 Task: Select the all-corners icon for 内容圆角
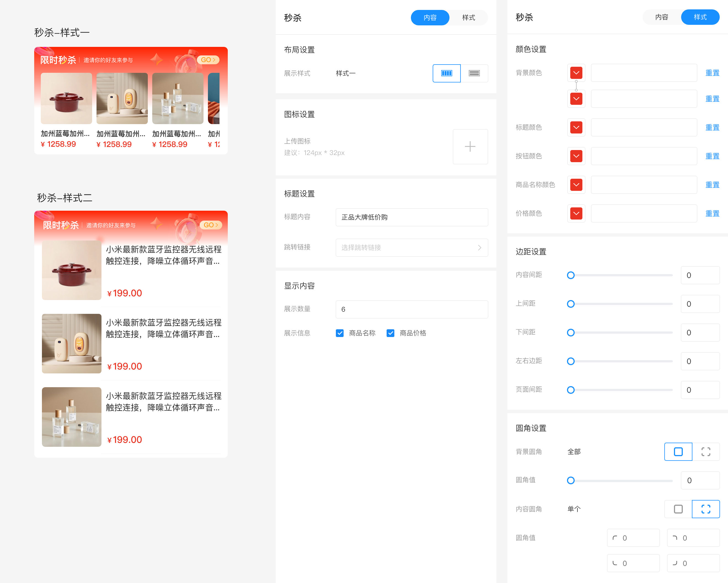point(678,509)
